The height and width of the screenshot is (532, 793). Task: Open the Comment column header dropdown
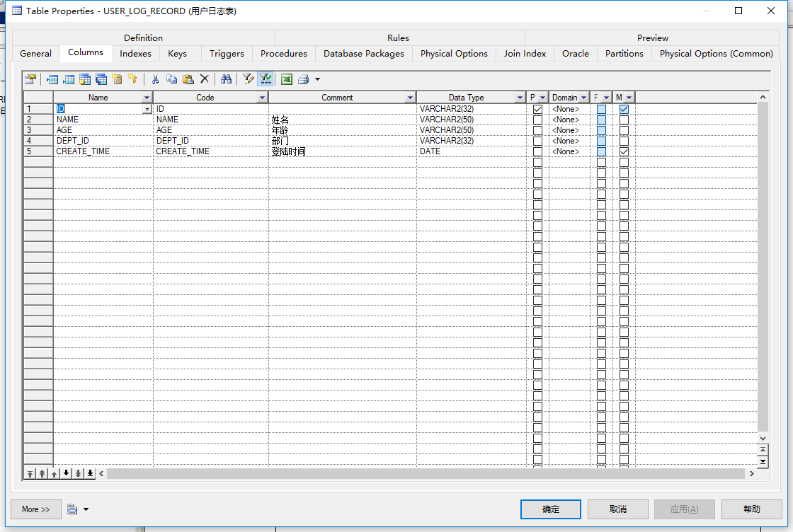tap(410, 98)
